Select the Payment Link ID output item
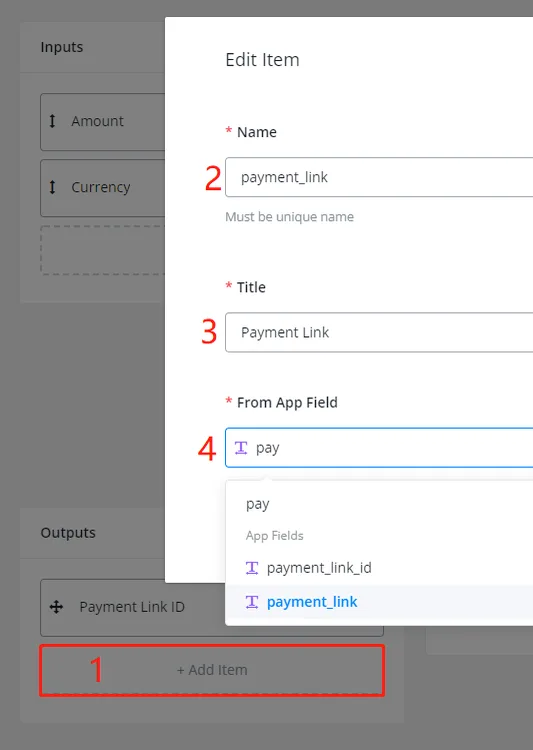The width and height of the screenshot is (533, 750). click(133, 607)
